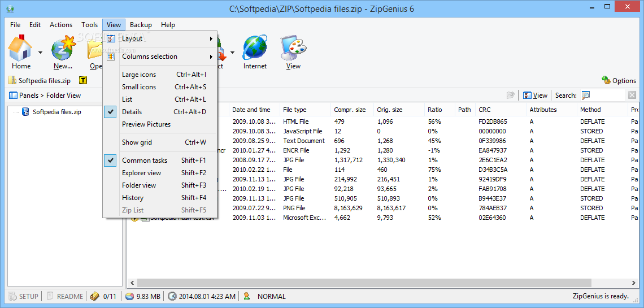Switch to Small icons view

pos(160,87)
